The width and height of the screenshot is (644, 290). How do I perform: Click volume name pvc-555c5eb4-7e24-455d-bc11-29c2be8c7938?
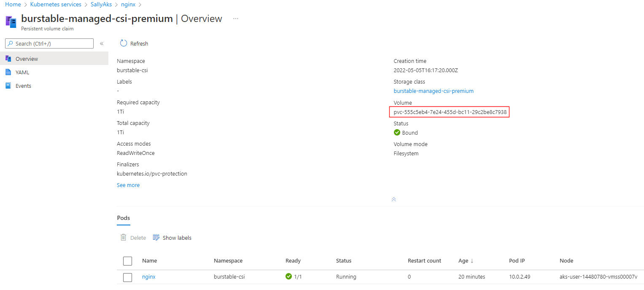click(450, 112)
